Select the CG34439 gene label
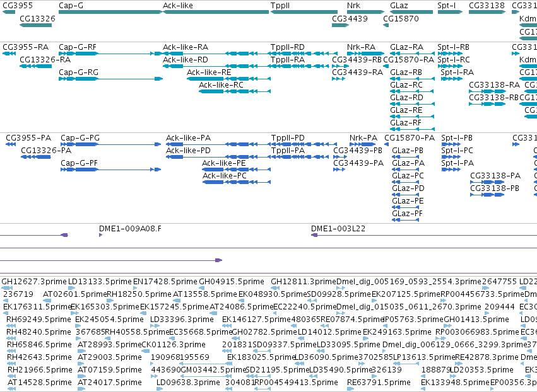The image size is (537, 392). (350, 18)
